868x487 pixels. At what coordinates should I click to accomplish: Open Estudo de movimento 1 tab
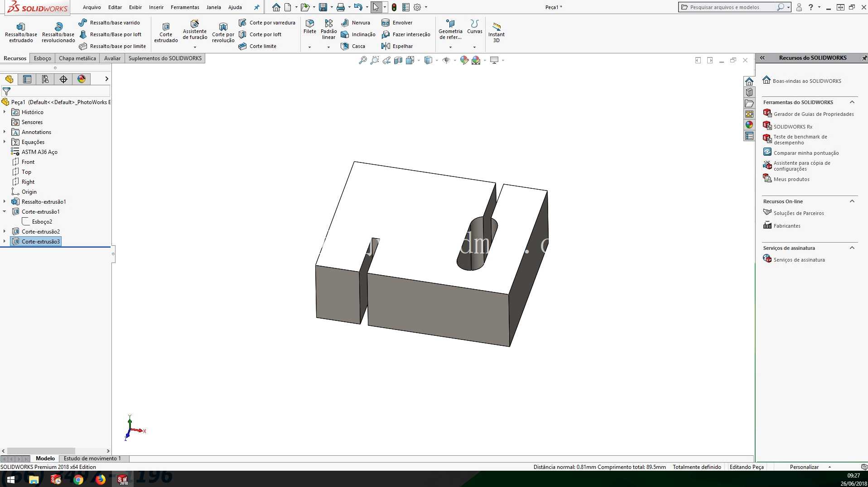(92, 458)
